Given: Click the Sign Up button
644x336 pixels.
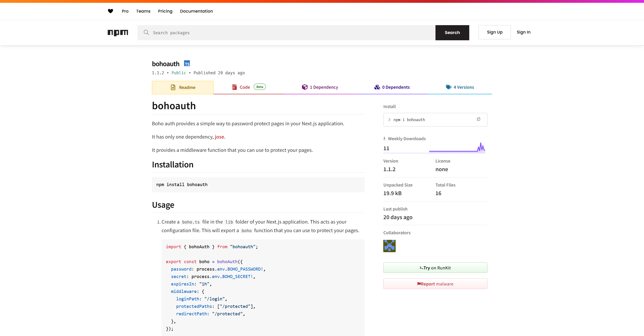Looking at the screenshot, I should (494, 32).
